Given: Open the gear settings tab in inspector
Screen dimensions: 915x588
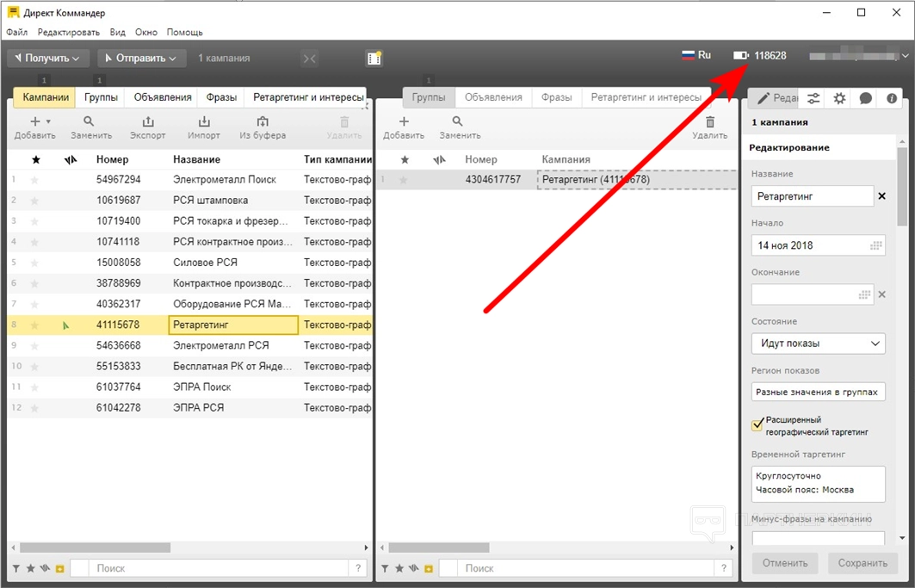Looking at the screenshot, I should point(839,98).
